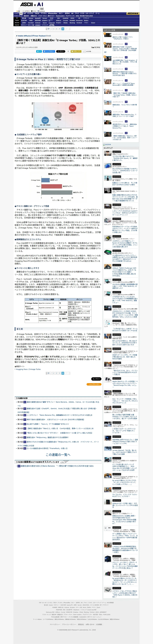
Task: Open the iiyamaPC brand logo
Action: tap(38, 18)
